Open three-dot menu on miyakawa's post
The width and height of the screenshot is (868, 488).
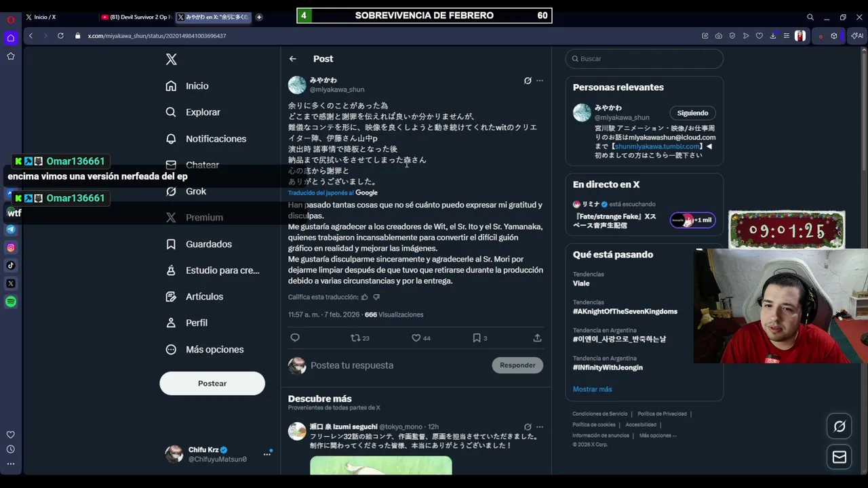tap(540, 81)
